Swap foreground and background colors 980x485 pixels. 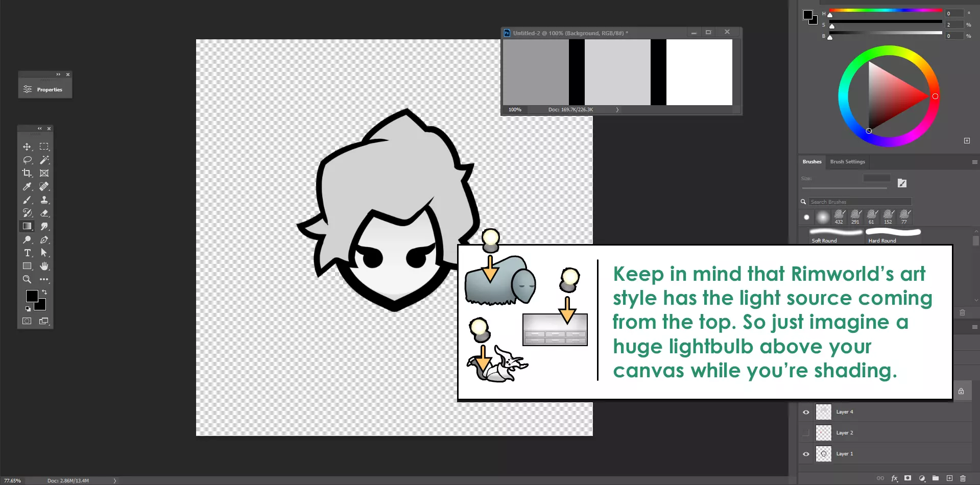click(x=44, y=293)
